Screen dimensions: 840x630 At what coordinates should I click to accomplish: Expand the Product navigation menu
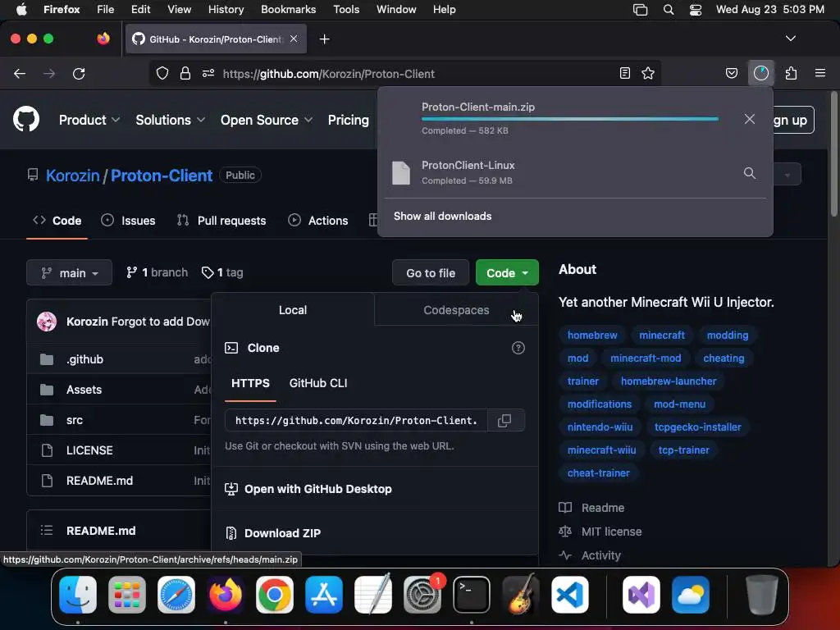click(x=89, y=120)
